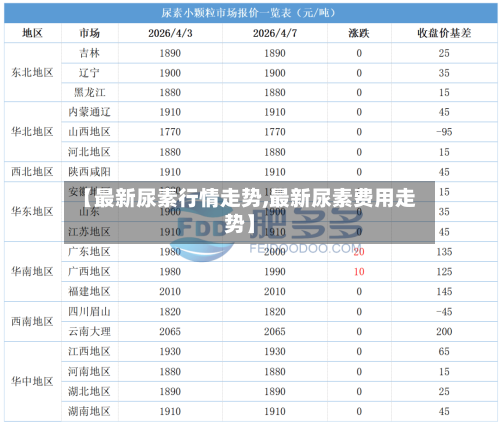Select the 陕西咸阳 market cell
500x426 pixels.
coord(89,172)
